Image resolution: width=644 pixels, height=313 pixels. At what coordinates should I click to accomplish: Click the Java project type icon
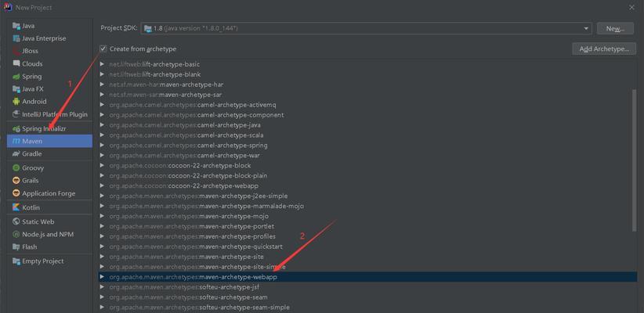click(x=16, y=26)
